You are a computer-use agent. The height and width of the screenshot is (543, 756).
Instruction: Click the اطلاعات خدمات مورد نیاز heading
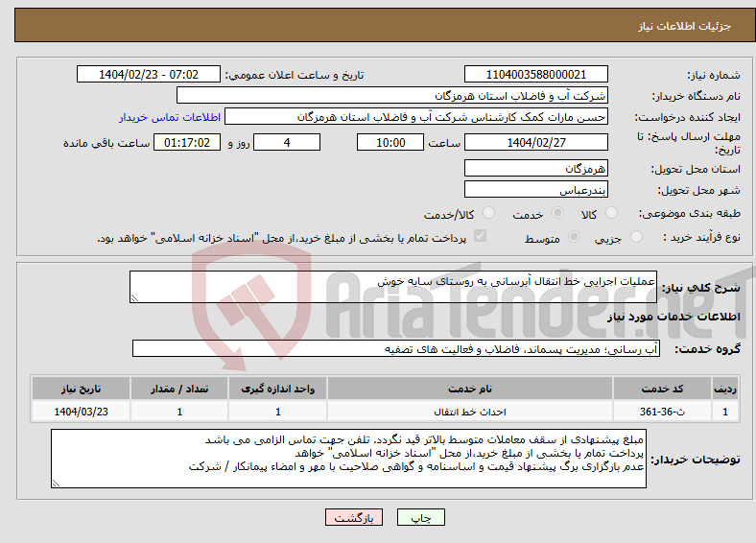[x=673, y=317]
